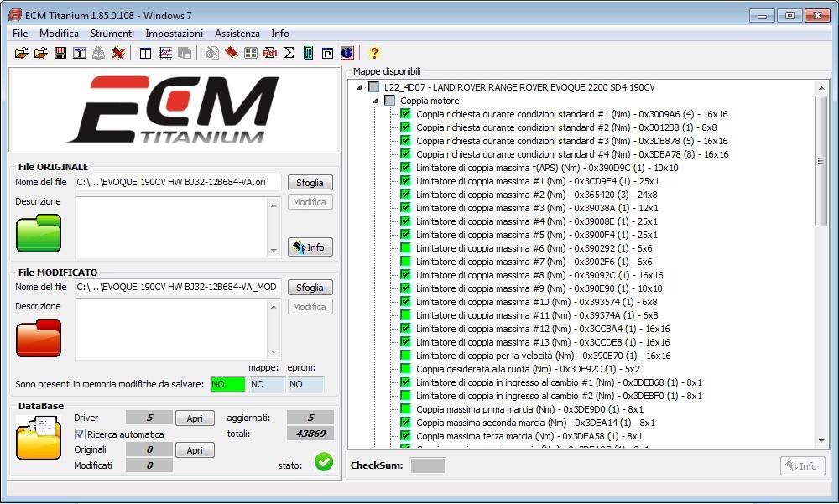Click Info button in File ORIGINALE section

pyautogui.click(x=310, y=247)
